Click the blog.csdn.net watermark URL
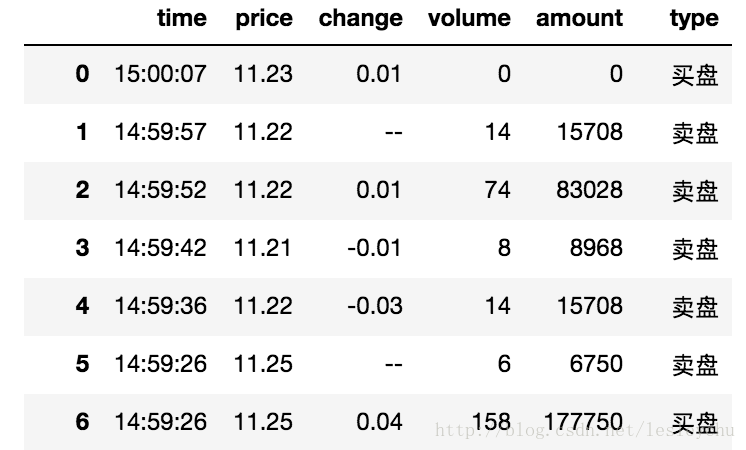This screenshot has height=450, width=746. [x=585, y=430]
